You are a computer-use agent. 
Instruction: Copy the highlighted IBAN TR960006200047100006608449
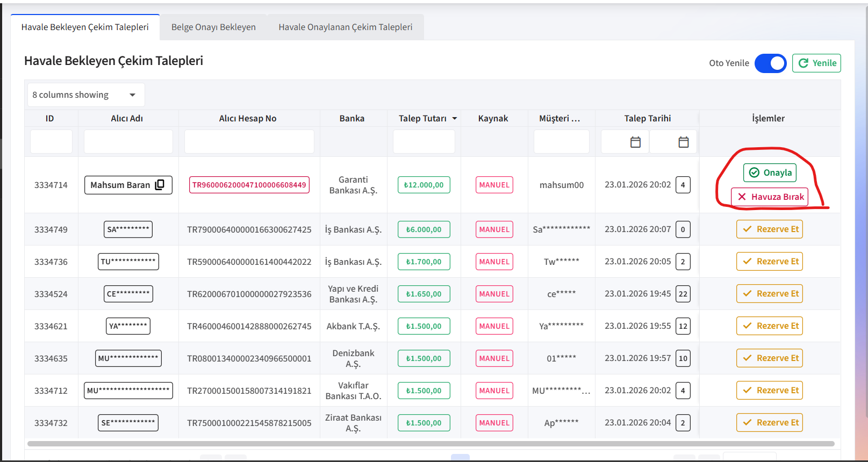tap(249, 185)
